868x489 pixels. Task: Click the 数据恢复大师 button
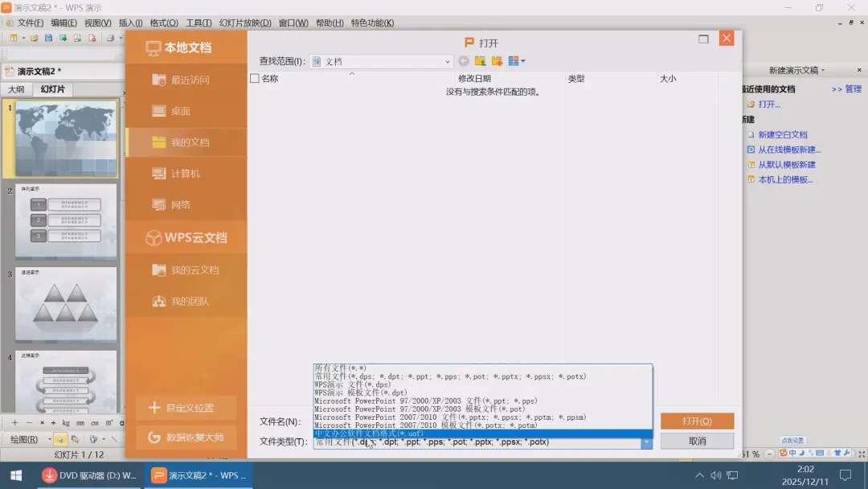coord(186,438)
